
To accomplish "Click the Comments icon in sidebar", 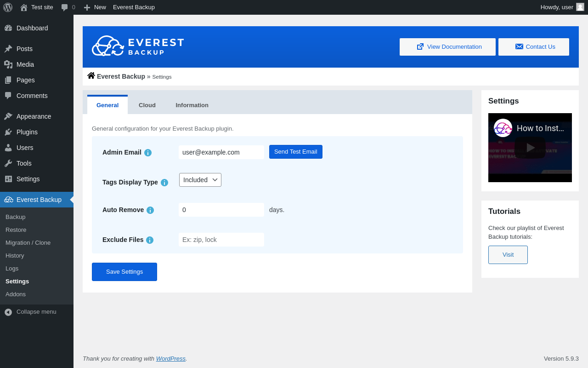I will coord(8,96).
